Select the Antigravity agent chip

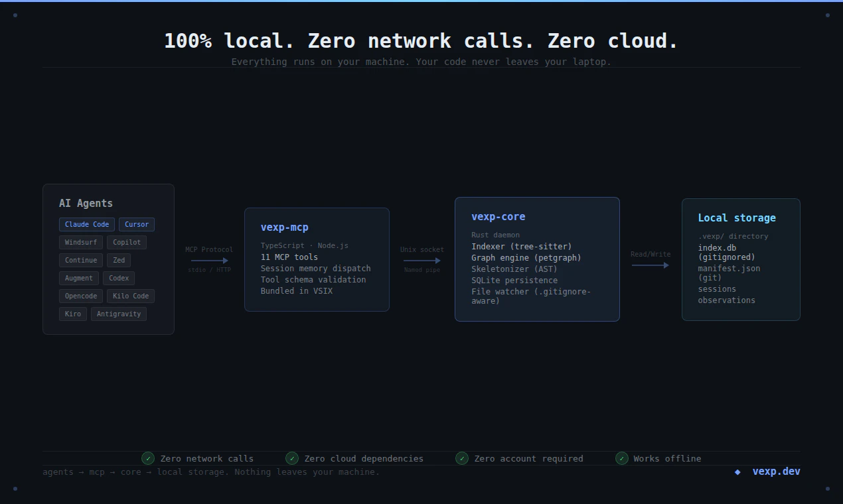click(119, 314)
